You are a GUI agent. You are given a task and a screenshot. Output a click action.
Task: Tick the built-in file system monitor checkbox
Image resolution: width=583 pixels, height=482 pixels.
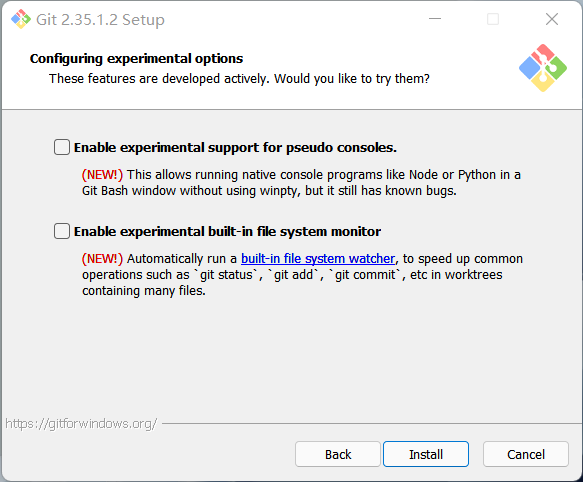pos(62,231)
